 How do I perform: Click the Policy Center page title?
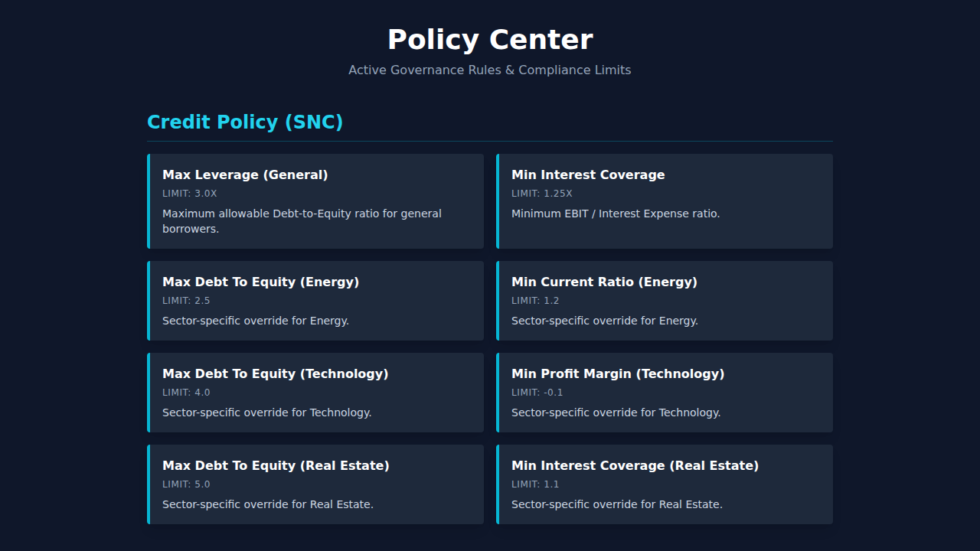(490, 40)
